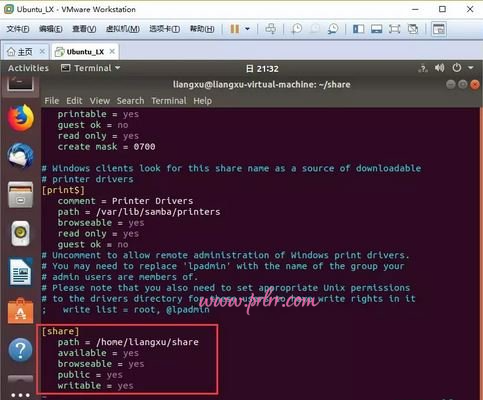Click the line 'path = /var/lib/samba/printers'
The image size is (483, 400).
[139, 212]
